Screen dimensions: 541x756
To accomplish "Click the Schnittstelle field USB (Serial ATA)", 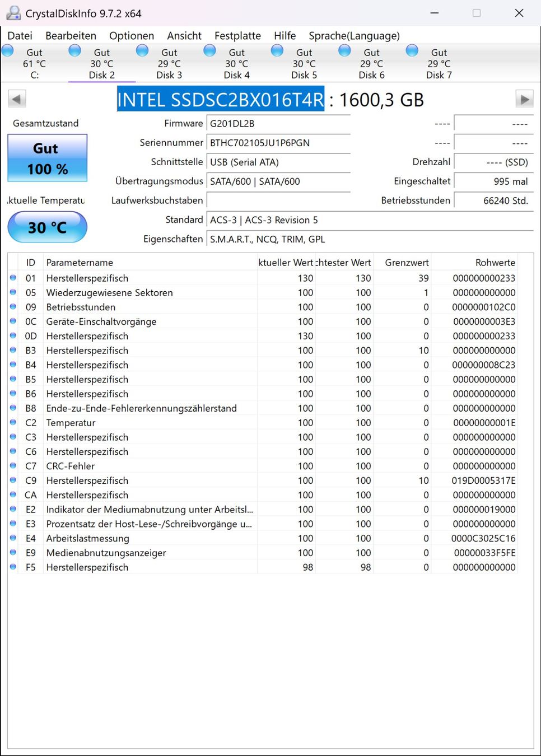I will (278, 162).
